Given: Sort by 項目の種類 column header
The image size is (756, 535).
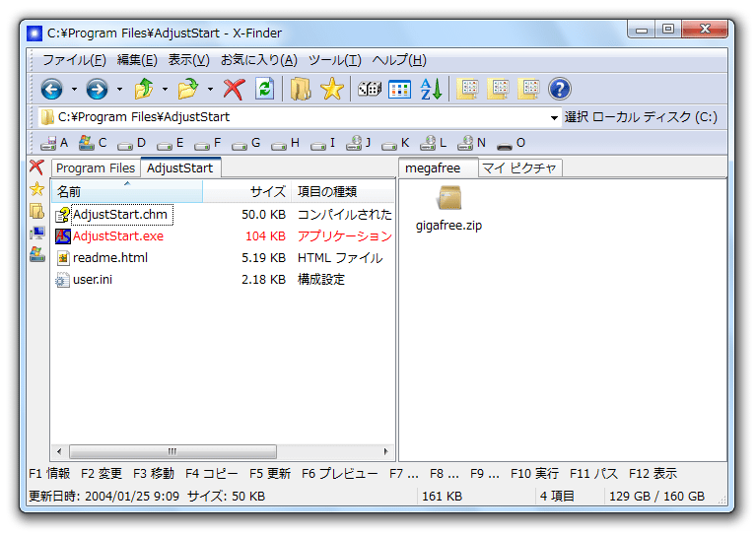Looking at the screenshot, I should (x=343, y=191).
